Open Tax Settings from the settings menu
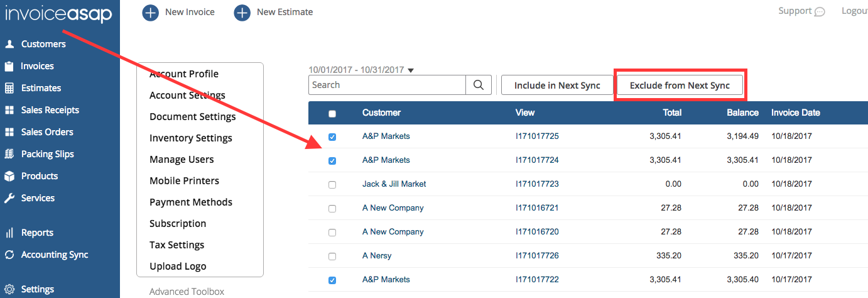The width and height of the screenshot is (868, 298). (x=176, y=245)
